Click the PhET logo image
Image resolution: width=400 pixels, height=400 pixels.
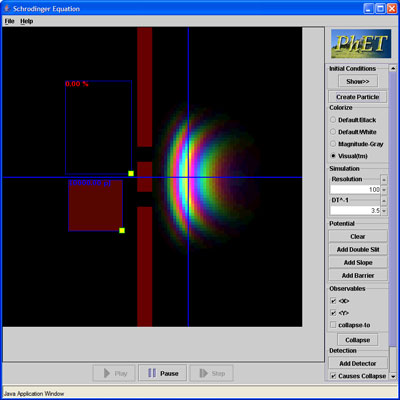[361, 44]
